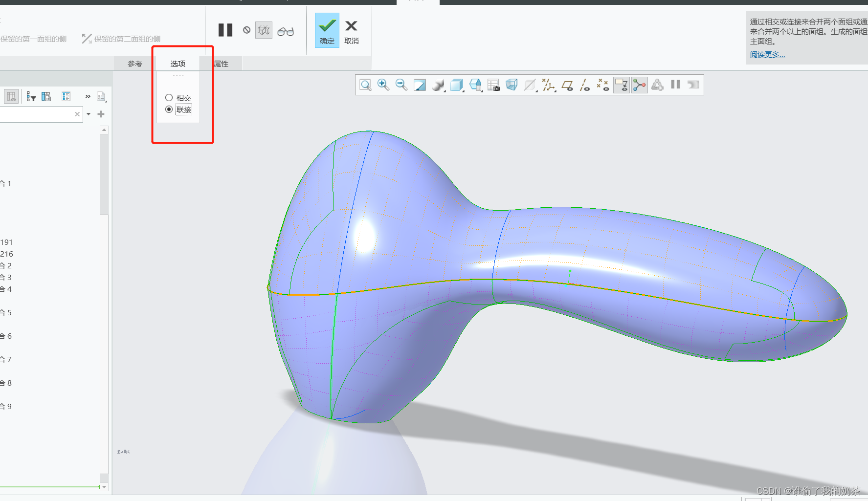Click the model tree search input field

pos(37,114)
